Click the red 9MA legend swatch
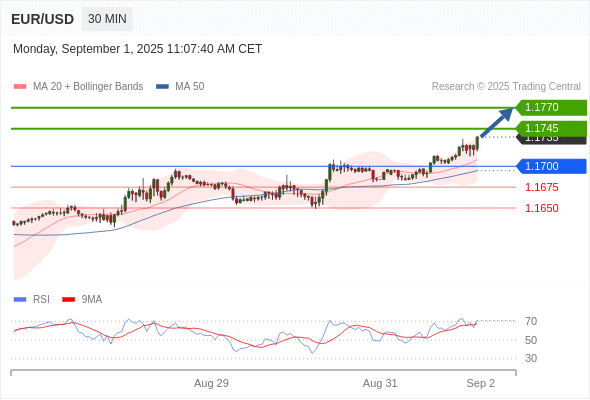Image resolution: width=590 pixels, height=400 pixels. (x=68, y=300)
